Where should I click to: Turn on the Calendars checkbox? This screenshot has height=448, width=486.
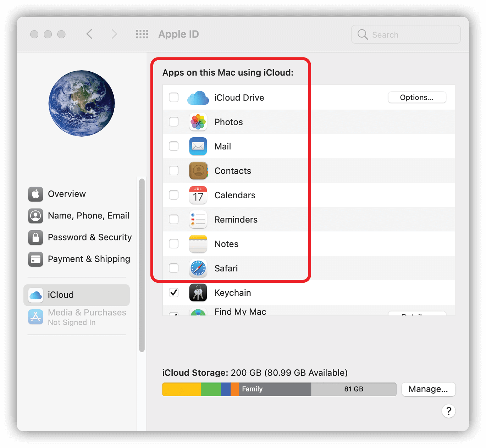click(174, 195)
